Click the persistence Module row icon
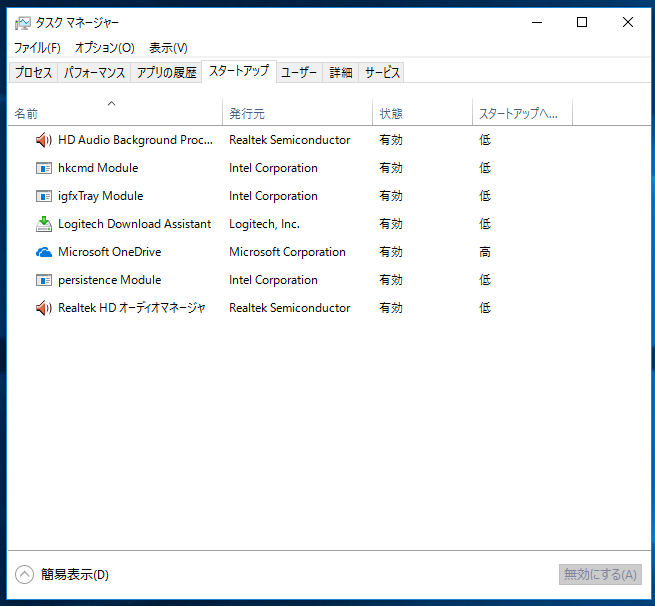The image size is (655, 606). pyautogui.click(x=44, y=280)
